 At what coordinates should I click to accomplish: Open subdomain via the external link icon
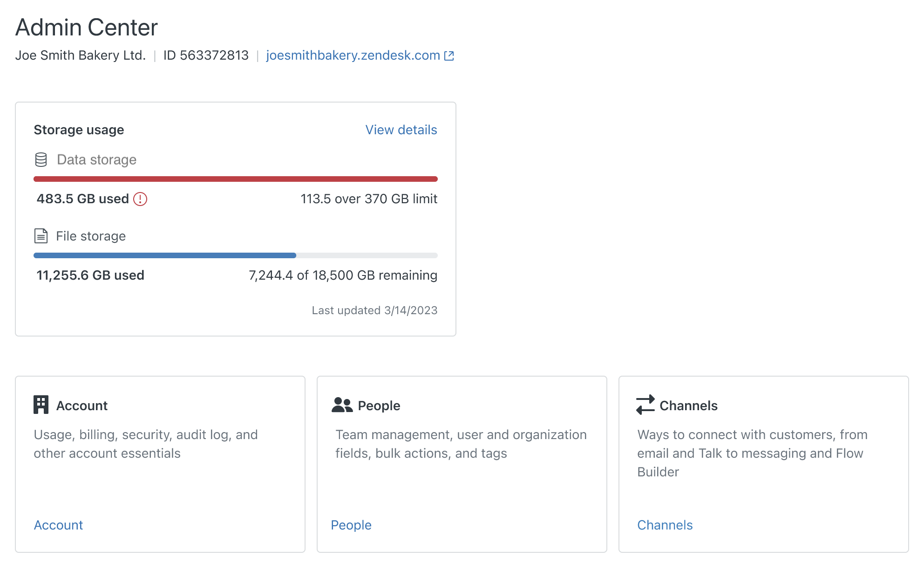coord(448,55)
